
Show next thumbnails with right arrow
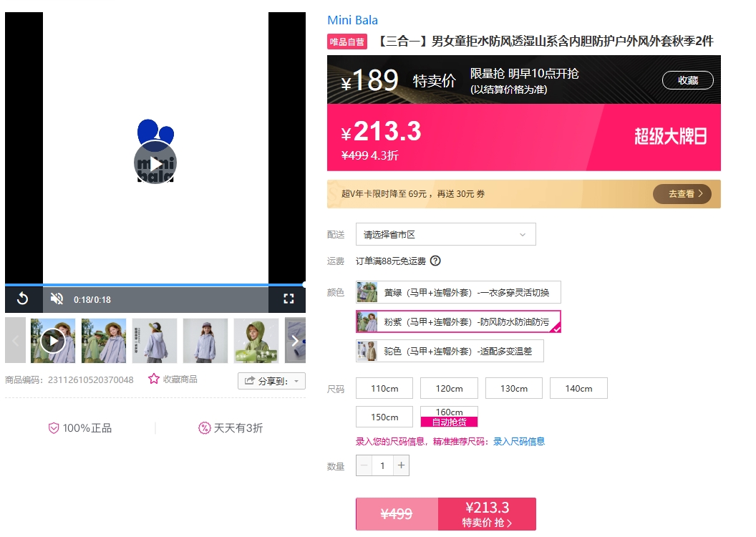[295, 340]
